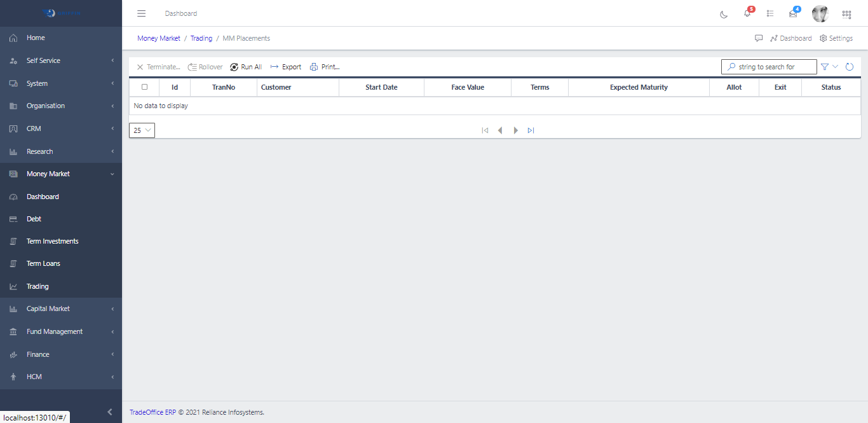Image resolution: width=868 pixels, height=423 pixels.
Task: Check the select-all checkbox in table header
Action: pyautogui.click(x=144, y=87)
